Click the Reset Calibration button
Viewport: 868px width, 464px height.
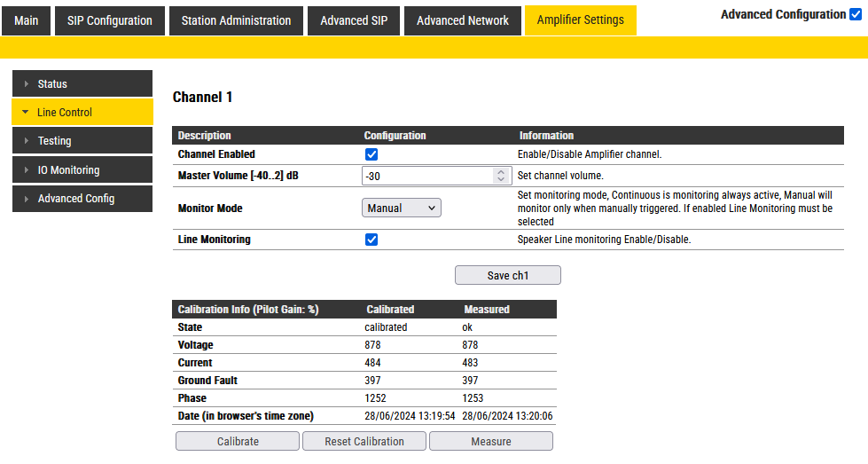click(x=364, y=441)
